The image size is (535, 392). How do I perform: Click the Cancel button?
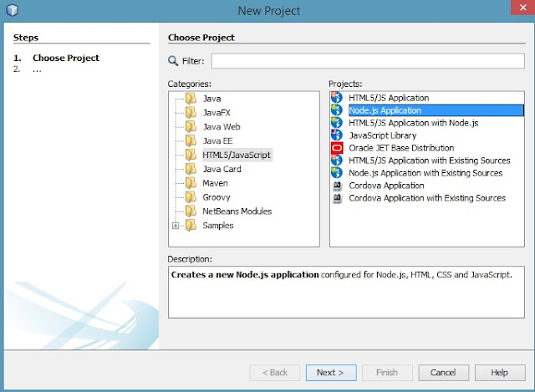[x=444, y=373]
